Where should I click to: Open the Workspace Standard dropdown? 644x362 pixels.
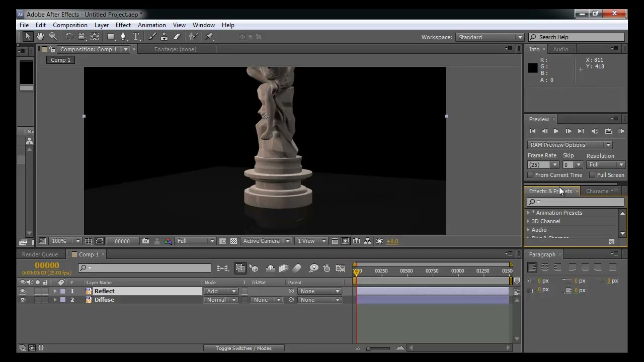pos(490,37)
